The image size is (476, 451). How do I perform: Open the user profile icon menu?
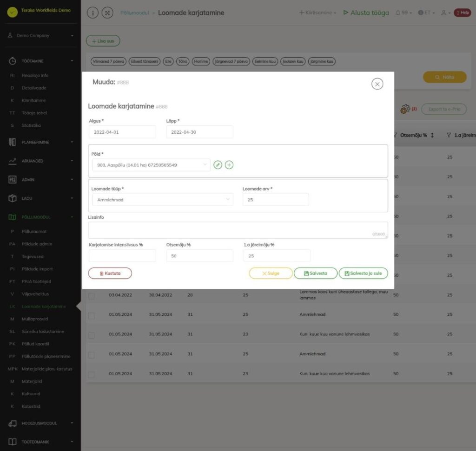click(445, 13)
